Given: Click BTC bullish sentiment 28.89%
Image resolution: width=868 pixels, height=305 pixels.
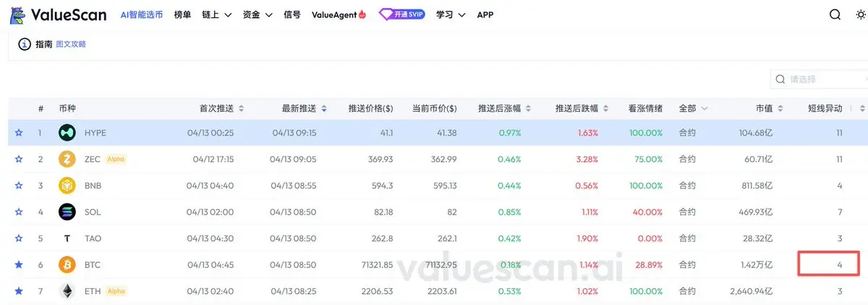Looking at the screenshot, I should (x=648, y=265).
